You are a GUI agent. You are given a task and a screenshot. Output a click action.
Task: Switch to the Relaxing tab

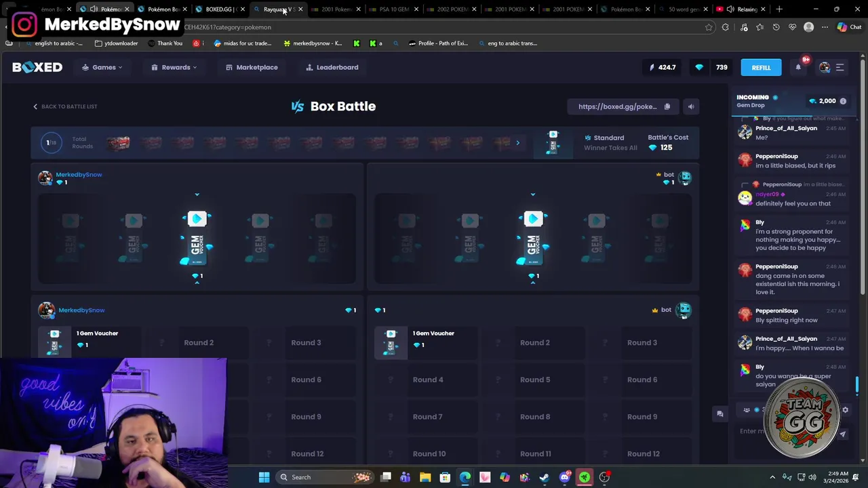(741, 9)
